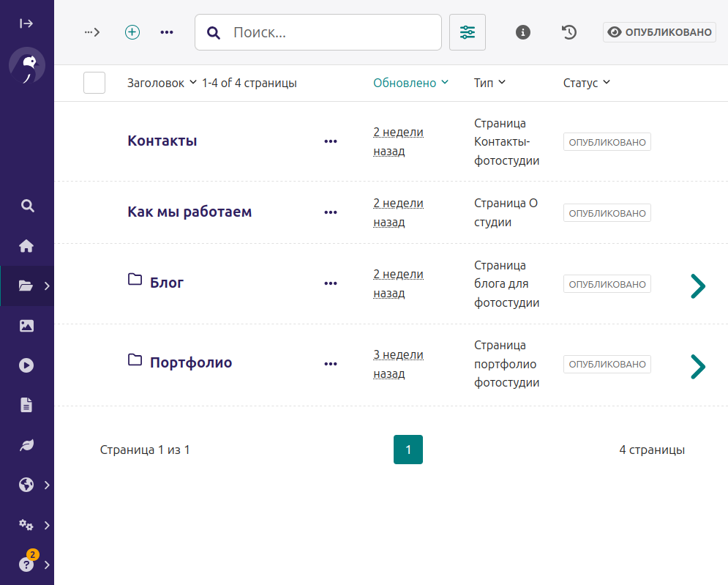This screenshot has height=585, width=728.
Task: Show page info icon
Action: (523, 32)
